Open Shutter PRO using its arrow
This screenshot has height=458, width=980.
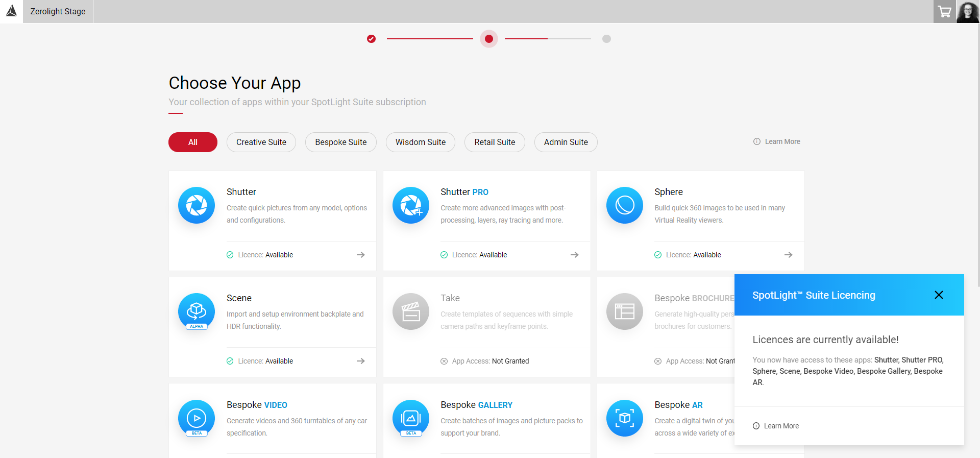point(575,255)
